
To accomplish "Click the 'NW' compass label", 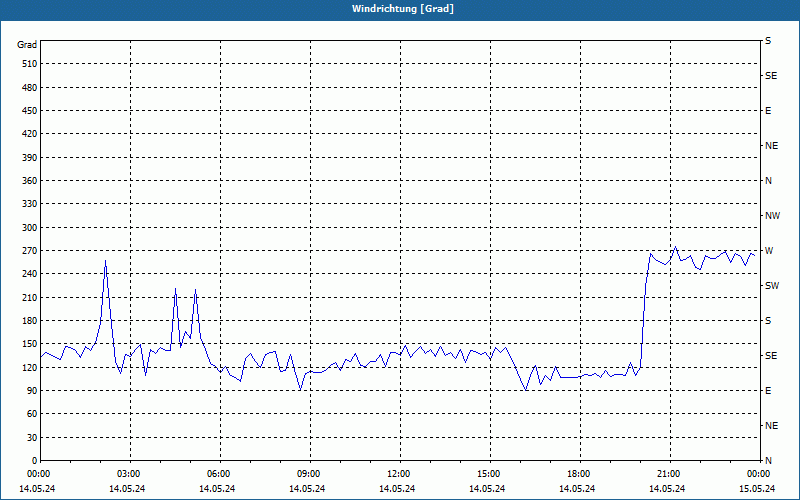I will (772, 216).
